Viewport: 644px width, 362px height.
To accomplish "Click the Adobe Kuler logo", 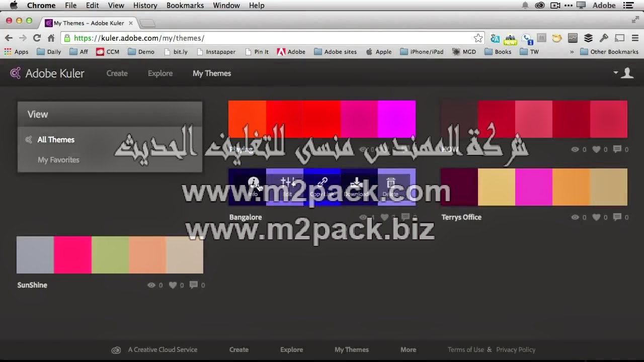I will tap(47, 73).
